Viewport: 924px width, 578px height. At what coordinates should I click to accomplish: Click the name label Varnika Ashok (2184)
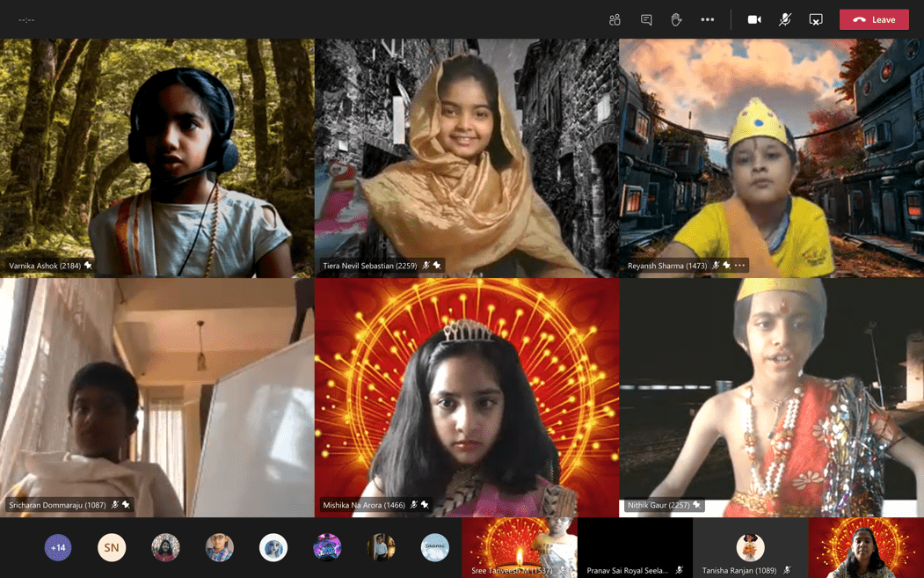point(45,266)
